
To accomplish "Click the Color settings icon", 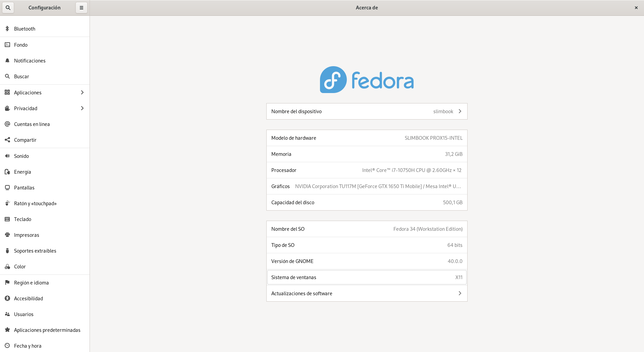I will pyautogui.click(x=7, y=267).
